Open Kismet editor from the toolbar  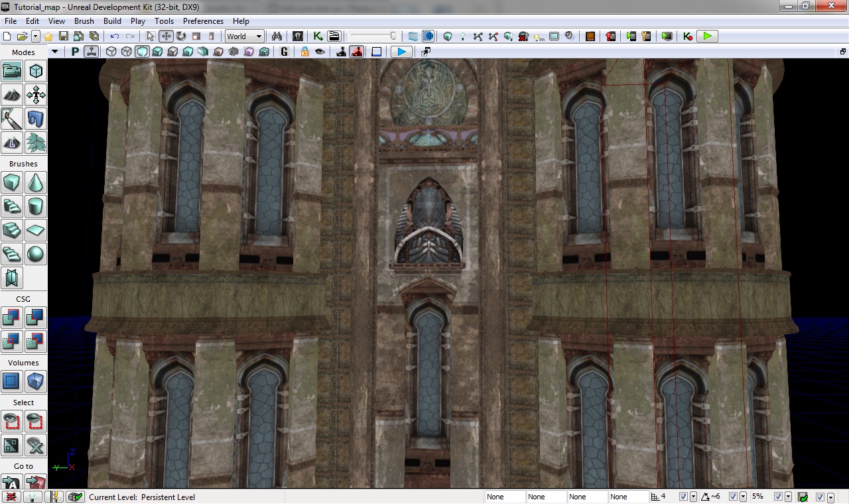click(x=318, y=36)
